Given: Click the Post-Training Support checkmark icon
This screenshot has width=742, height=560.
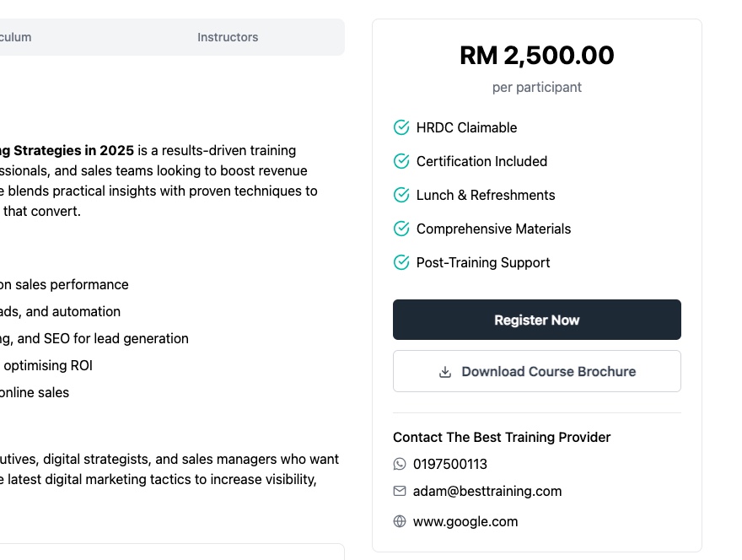Looking at the screenshot, I should coord(401,262).
